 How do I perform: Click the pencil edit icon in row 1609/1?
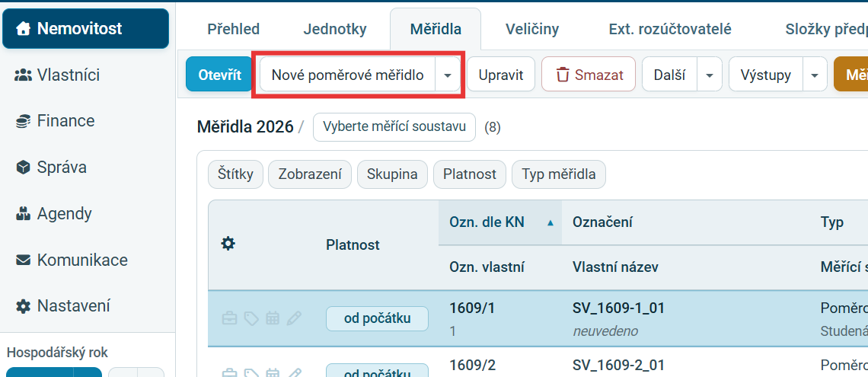(295, 318)
